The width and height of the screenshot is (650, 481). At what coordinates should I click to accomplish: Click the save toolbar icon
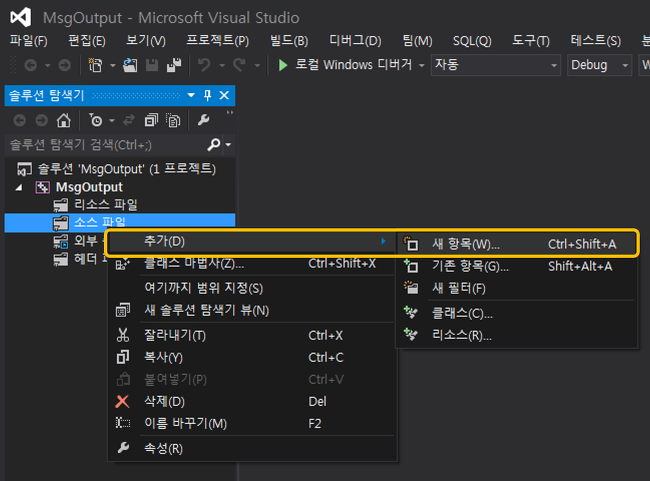point(152,65)
